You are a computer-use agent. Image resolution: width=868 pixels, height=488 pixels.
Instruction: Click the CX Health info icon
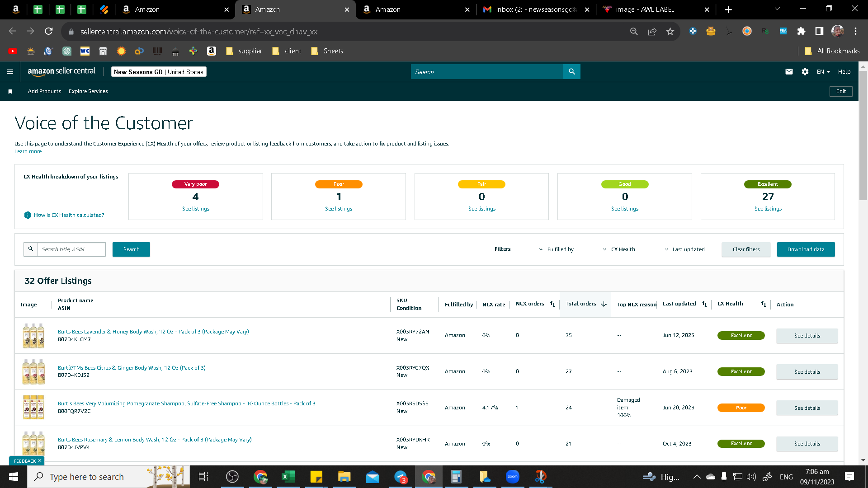28,215
